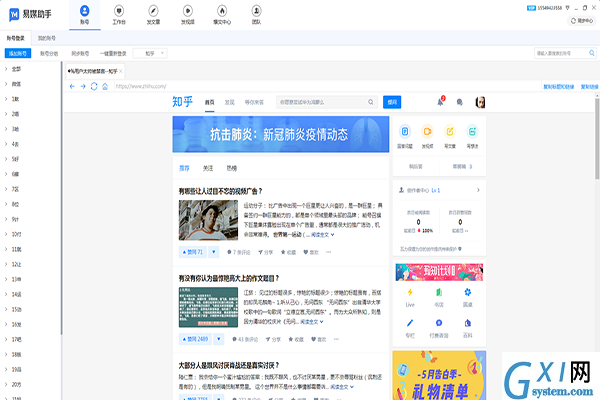The image size is (600, 400).
Task: Expand 阅读全文 on the video advertisement answer
Action: click(323, 235)
